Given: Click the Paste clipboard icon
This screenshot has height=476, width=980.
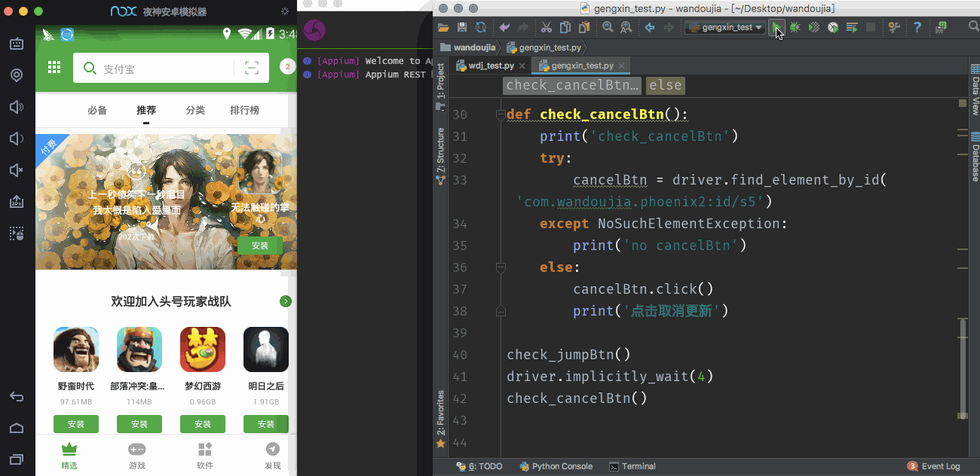Looking at the screenshot, I should coord(584,27).
